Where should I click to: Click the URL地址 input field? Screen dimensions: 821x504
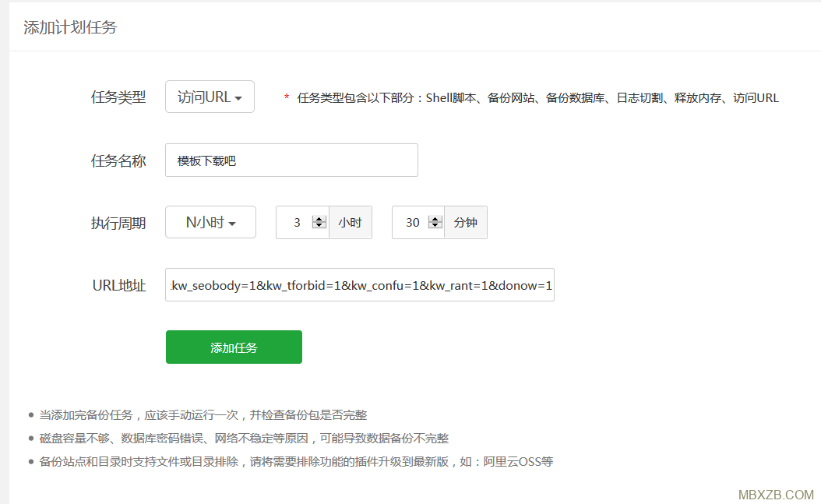click(x=360, y=284)
